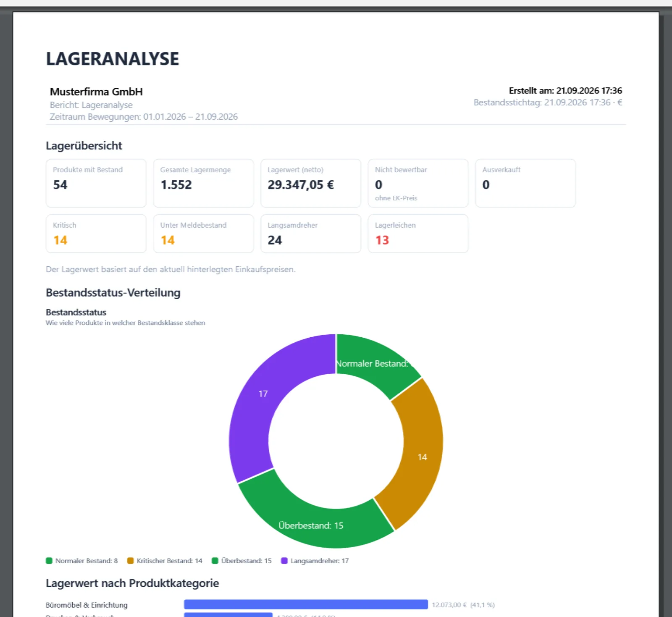Select the Langsamdreher card value 24
This screenshot has width=672, height=617.
click(x=275, y=240)
